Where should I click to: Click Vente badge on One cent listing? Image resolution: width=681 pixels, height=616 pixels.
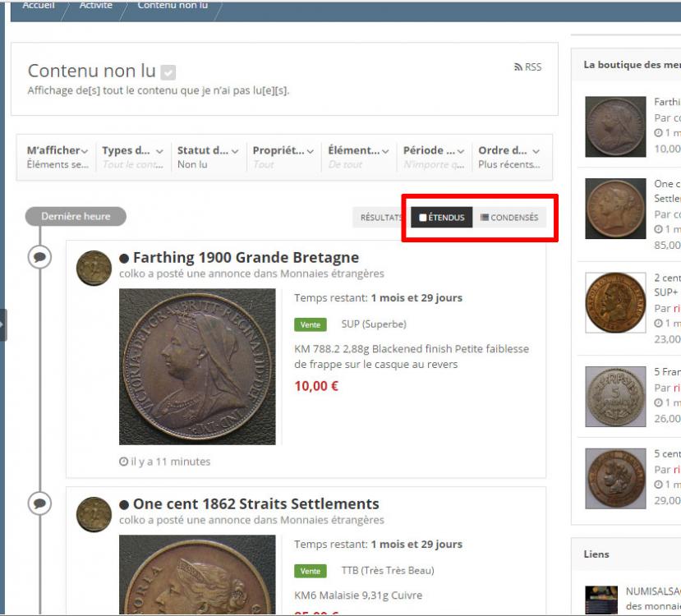(310, 572)
